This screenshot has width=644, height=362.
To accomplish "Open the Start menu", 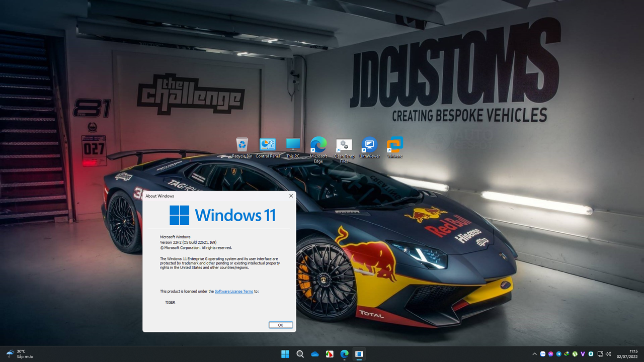I will coord(285,354).
